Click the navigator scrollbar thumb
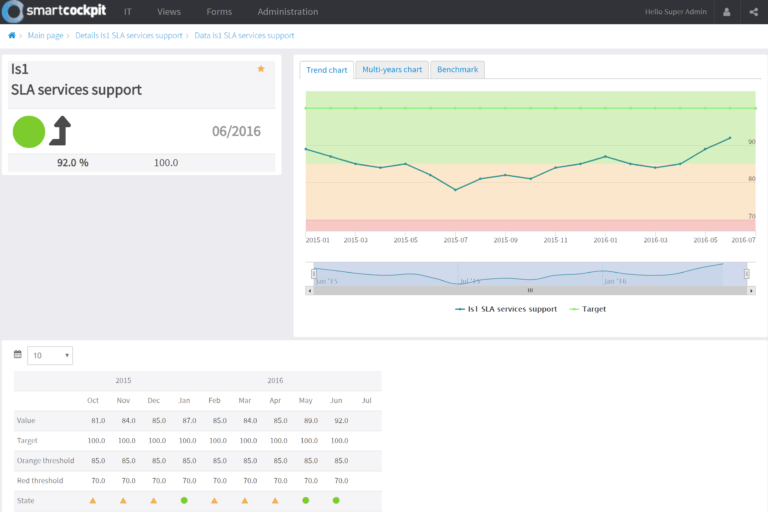Screen dimensions: 768x512 point(530,291)
